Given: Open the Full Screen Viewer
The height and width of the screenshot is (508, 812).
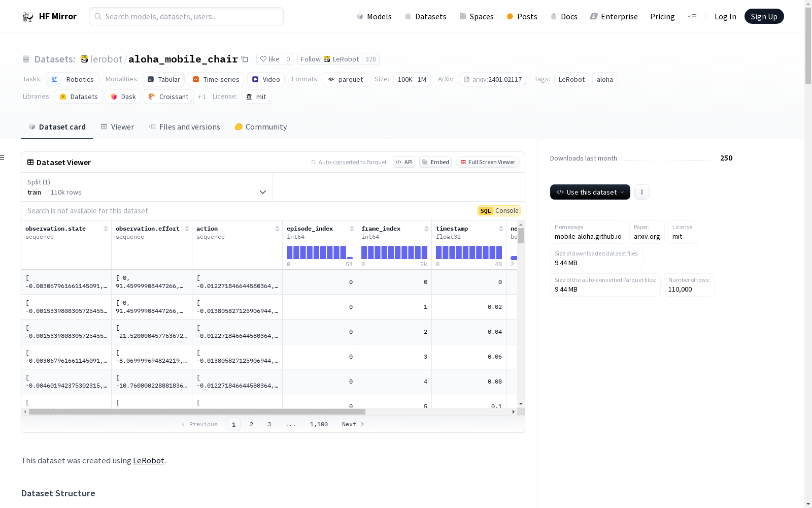Looking at the screenshot, I should coord(488,162).
